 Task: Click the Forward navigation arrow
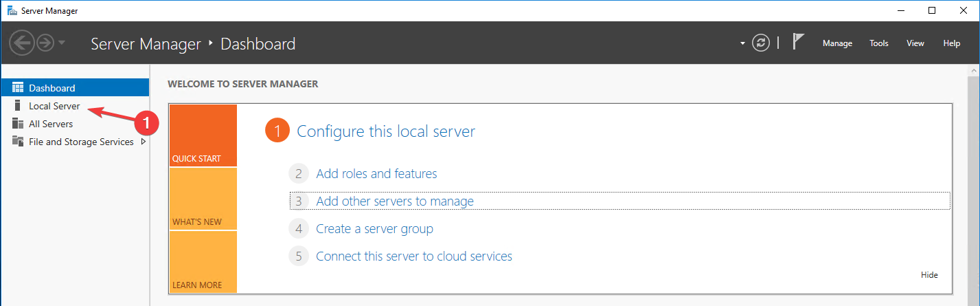point(45,43)
